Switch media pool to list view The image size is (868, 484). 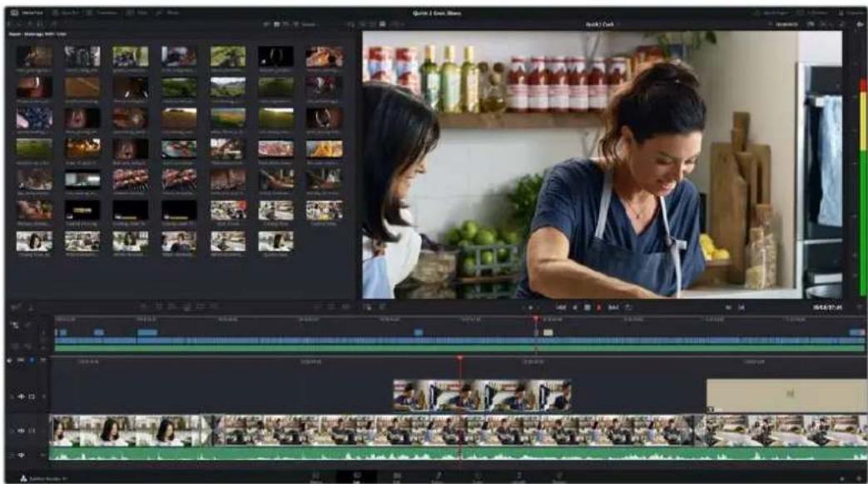pos(295,24)
